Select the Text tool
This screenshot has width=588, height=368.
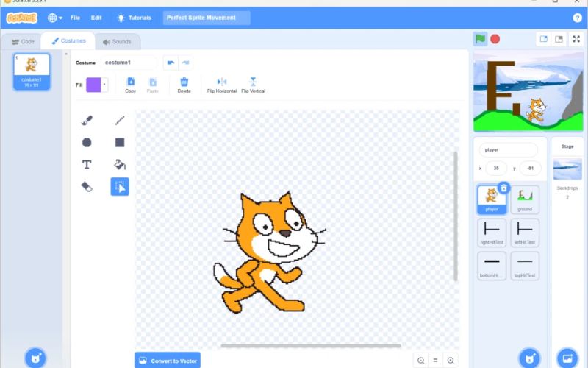[x=87, y=164]
